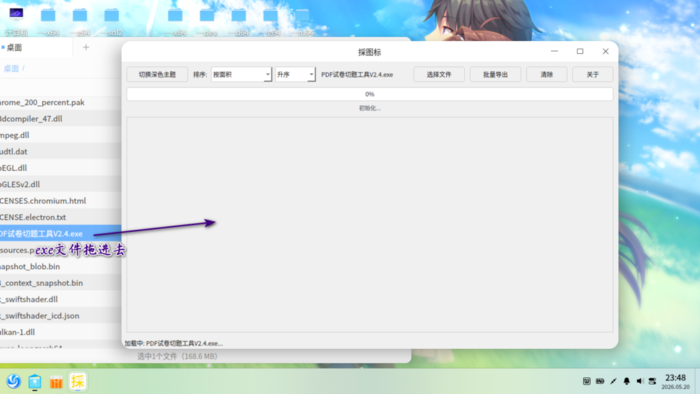This screenshot has width=700, height=394.
Task: Select the desktop folder ending in dev
Action: pyautogui.click(x=207, y=21)
